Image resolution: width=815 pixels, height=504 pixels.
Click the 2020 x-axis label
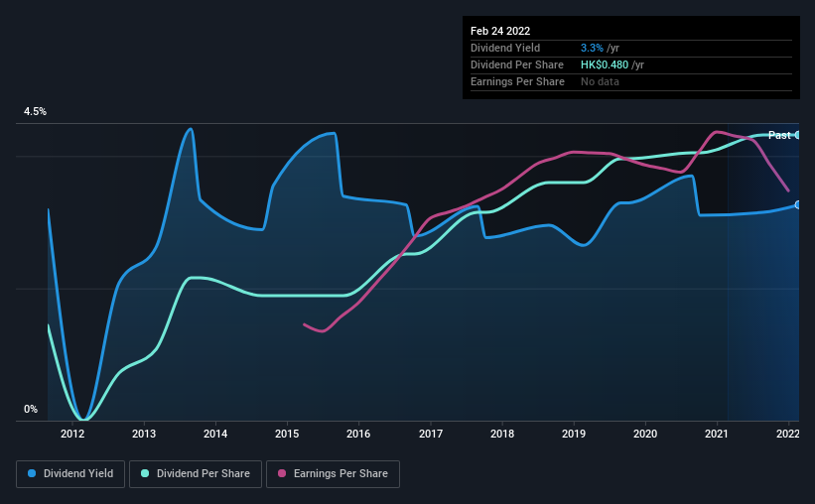(645, 434)
